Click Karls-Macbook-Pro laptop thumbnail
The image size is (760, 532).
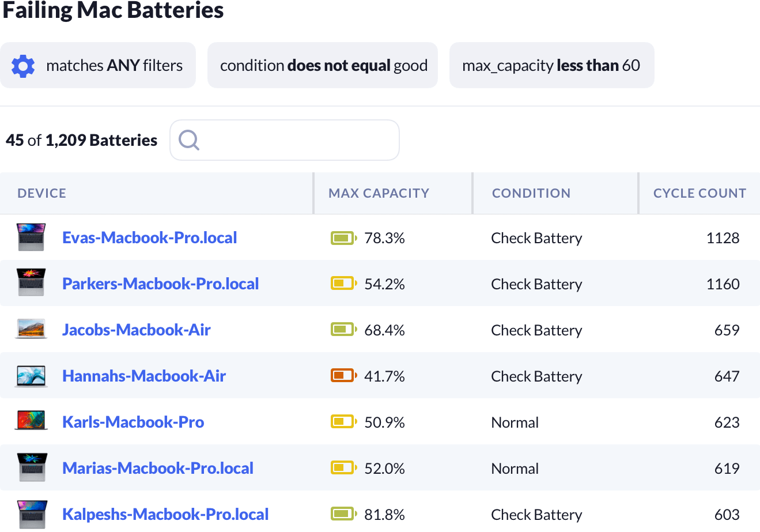(31, 422)
